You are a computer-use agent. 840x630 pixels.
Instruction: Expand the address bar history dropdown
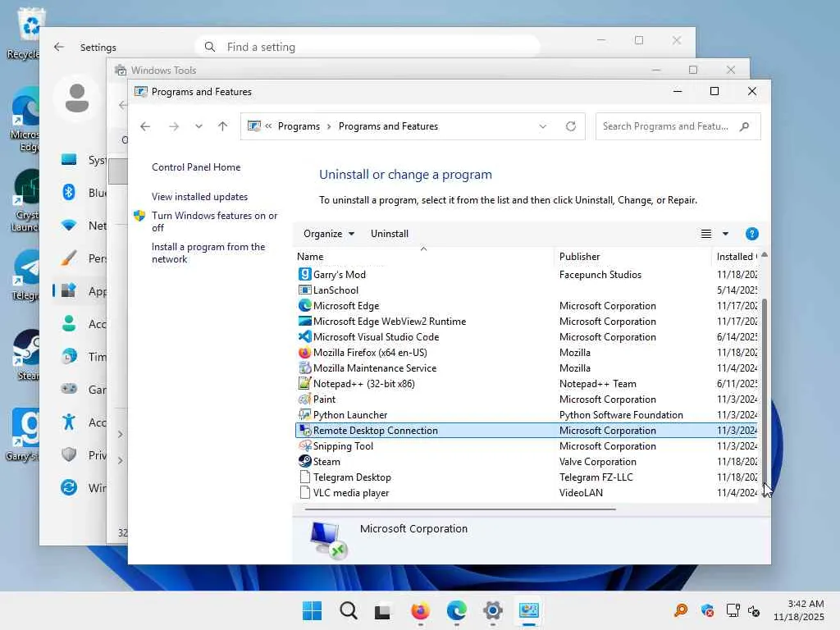click(x=543, y=126)
